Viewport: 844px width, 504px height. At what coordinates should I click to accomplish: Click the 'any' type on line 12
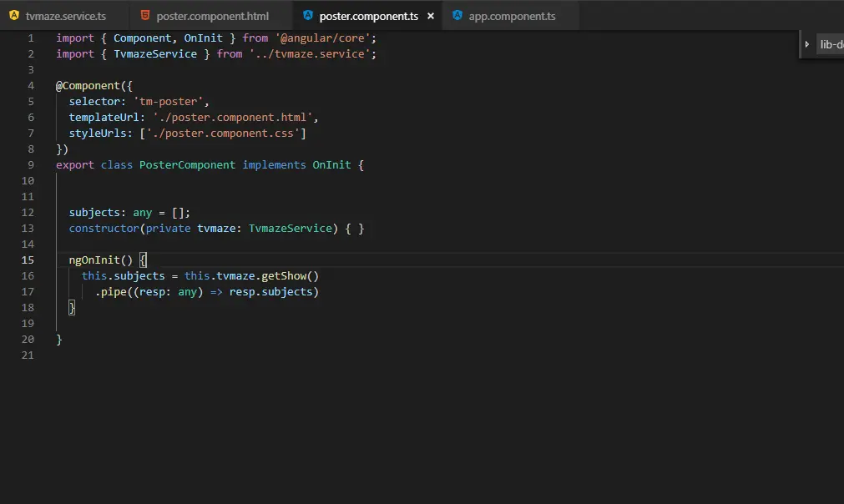tap(142, 213)
